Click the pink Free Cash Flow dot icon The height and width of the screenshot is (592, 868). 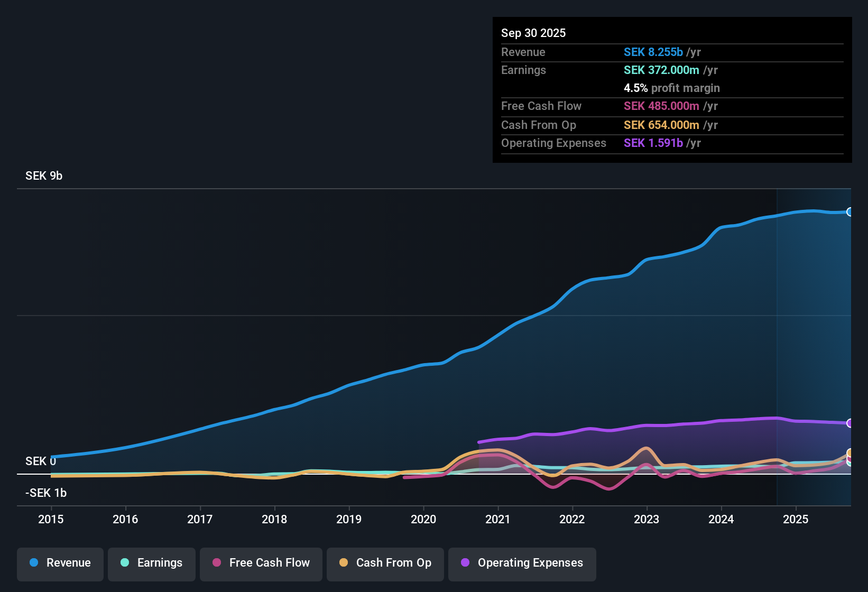point(217,563)
